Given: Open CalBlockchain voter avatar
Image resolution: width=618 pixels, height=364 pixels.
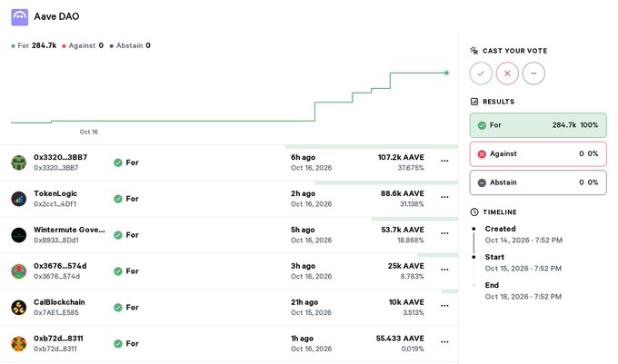Looking at the screenshot, I should point(18,308).
